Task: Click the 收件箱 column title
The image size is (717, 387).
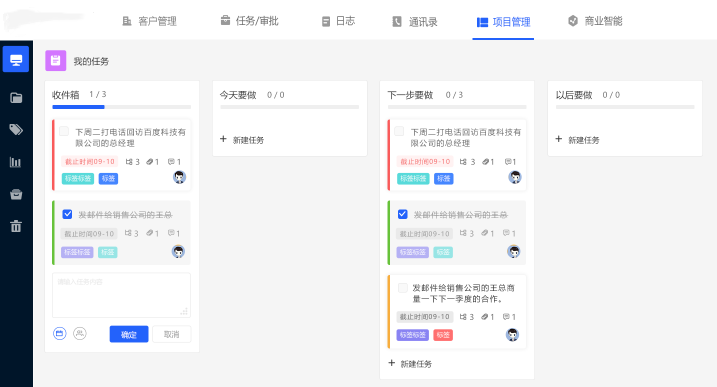Action: click(x=65, y=95)
